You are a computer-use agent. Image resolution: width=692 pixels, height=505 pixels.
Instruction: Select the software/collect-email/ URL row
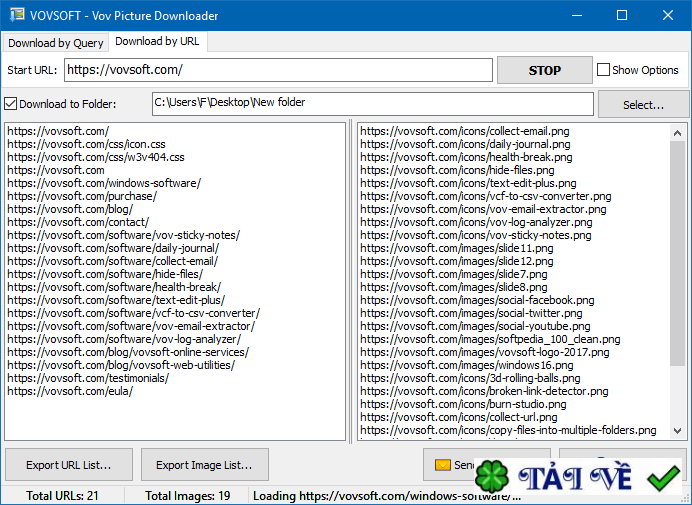[113, 261]
